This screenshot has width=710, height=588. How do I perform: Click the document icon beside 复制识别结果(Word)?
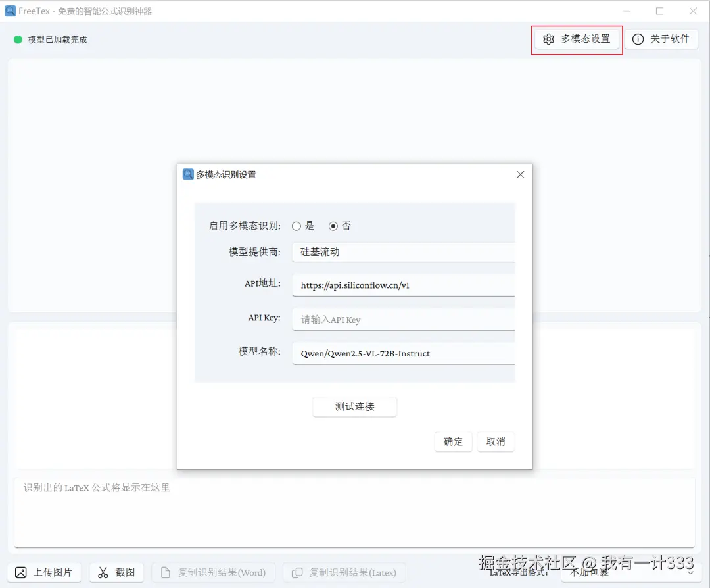(166, 572)
